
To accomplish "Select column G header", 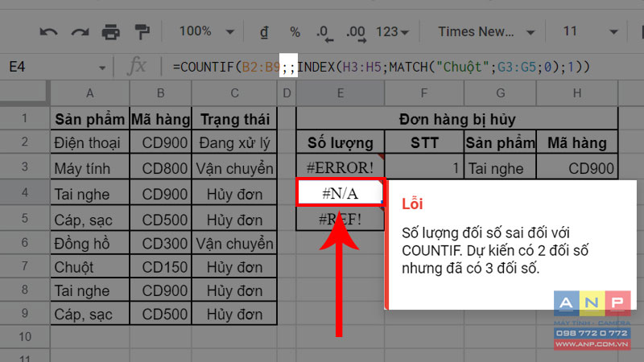I will 500,93.
